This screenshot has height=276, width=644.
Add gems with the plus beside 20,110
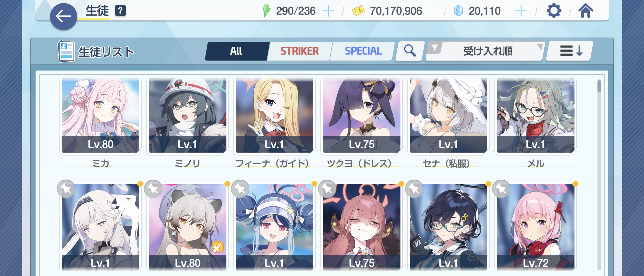coord(521,11)
